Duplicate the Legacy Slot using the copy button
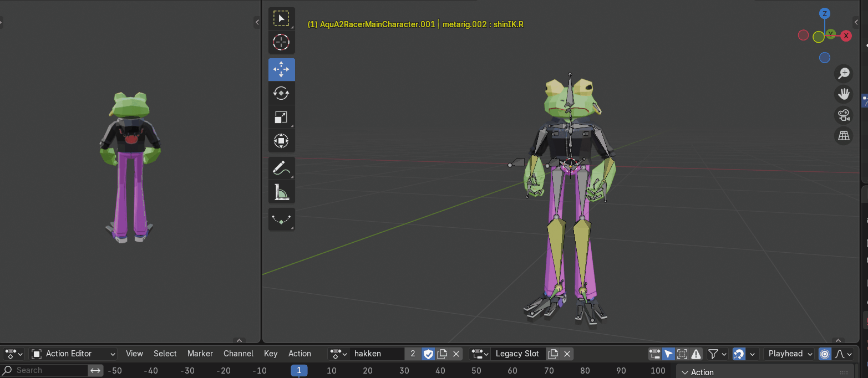868x378 pixels. 552,354
